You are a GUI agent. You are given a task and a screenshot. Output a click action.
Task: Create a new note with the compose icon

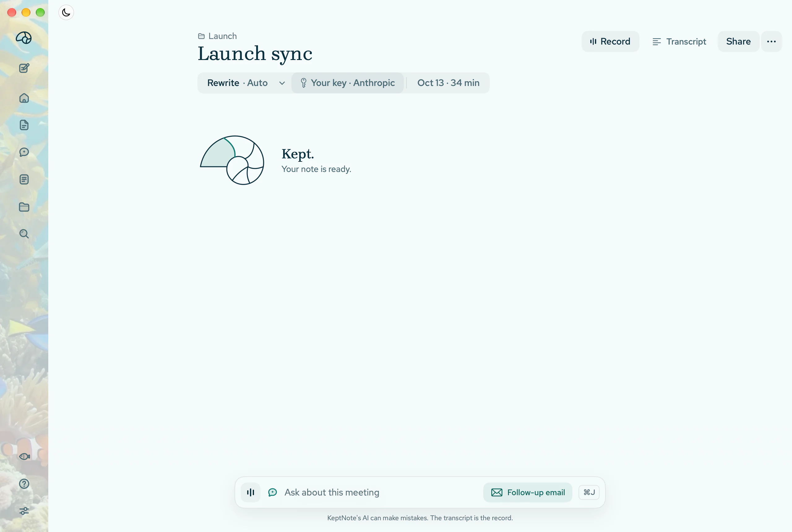point(24,68)
